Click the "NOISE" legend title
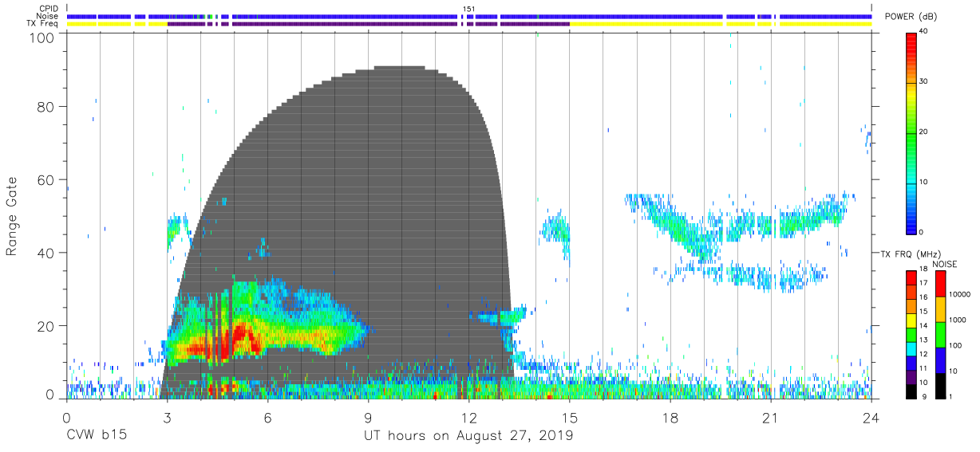980x452 pixels. click(945, 263)
